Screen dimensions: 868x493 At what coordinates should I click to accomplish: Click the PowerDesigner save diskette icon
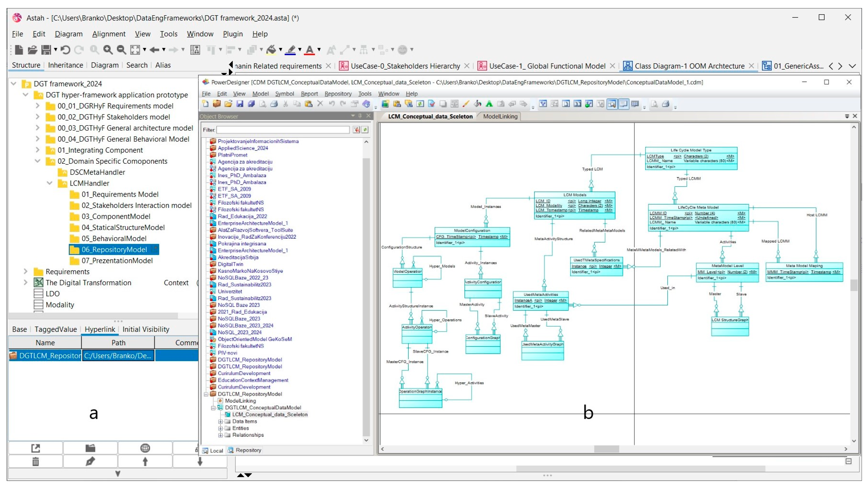click(x=240, y=104)
